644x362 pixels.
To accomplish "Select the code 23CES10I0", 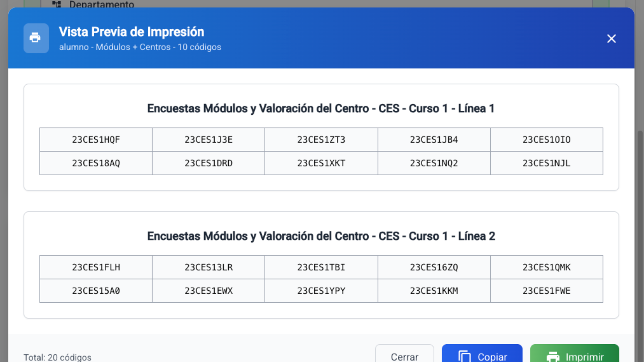I will click(x=546, y=139).
